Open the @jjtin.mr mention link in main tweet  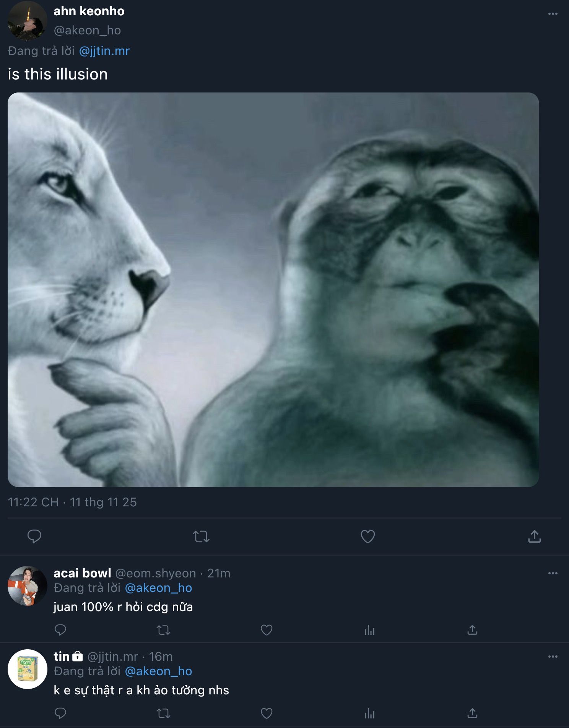click(104, 51)
